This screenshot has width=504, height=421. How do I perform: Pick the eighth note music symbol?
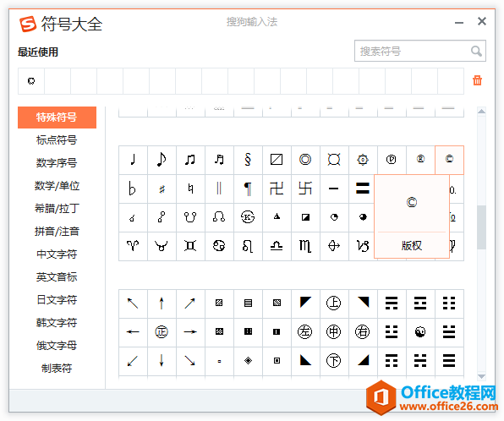[162, 160]
